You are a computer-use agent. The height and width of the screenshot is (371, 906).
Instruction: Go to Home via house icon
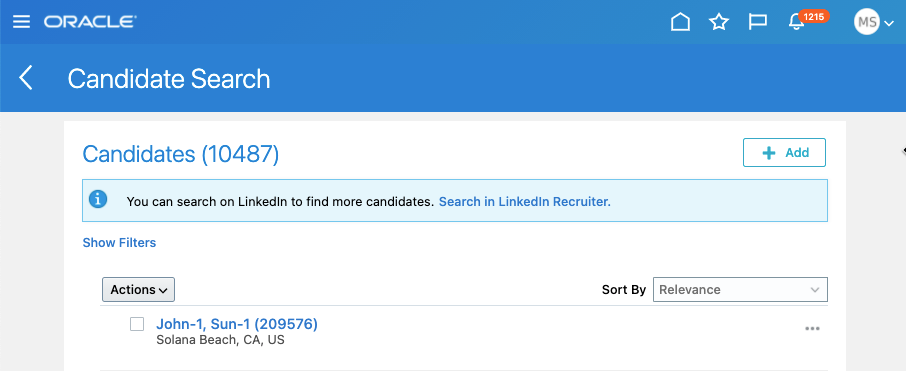point(680,22)
